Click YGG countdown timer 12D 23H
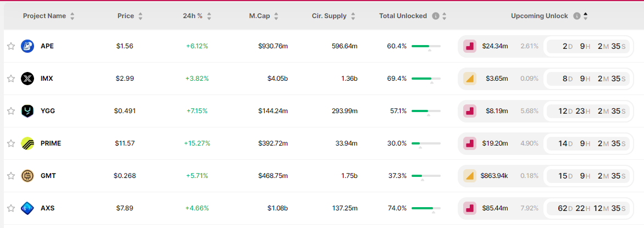644x228 pixels. click(x=589, y=111)
